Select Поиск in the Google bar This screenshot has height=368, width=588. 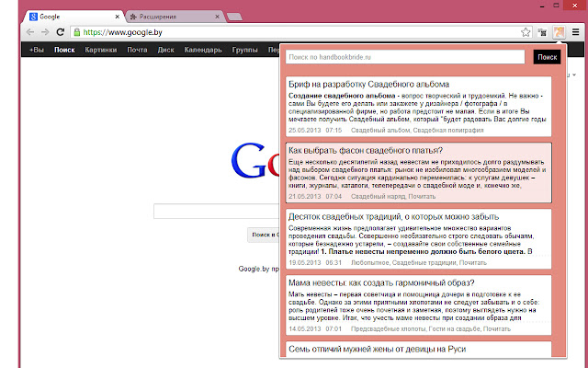point(64,50)
